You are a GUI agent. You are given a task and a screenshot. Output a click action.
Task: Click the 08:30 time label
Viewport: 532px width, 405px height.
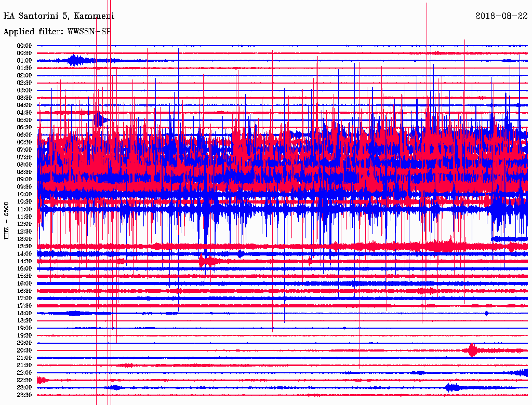tap(24, 172)
